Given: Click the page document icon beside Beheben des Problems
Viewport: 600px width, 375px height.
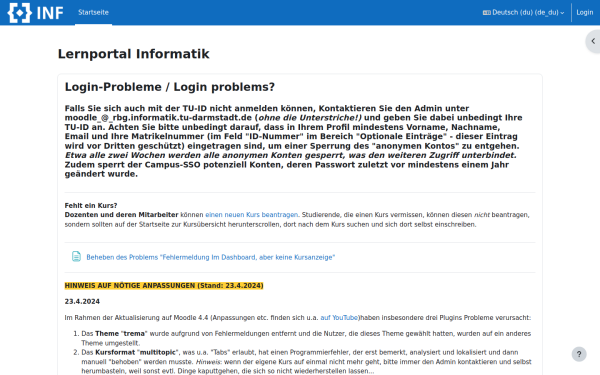Looking at the screenshot, I should (76, 256).
